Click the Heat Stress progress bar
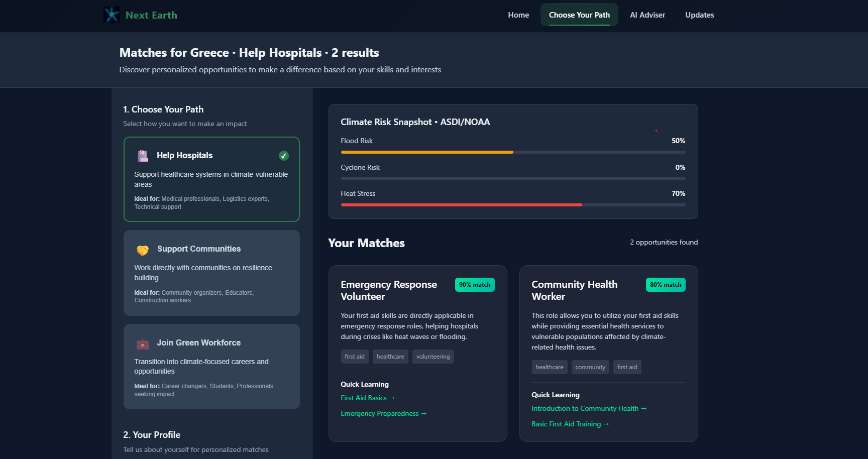Screen dimensions: 868x459 tap(513, 205)
